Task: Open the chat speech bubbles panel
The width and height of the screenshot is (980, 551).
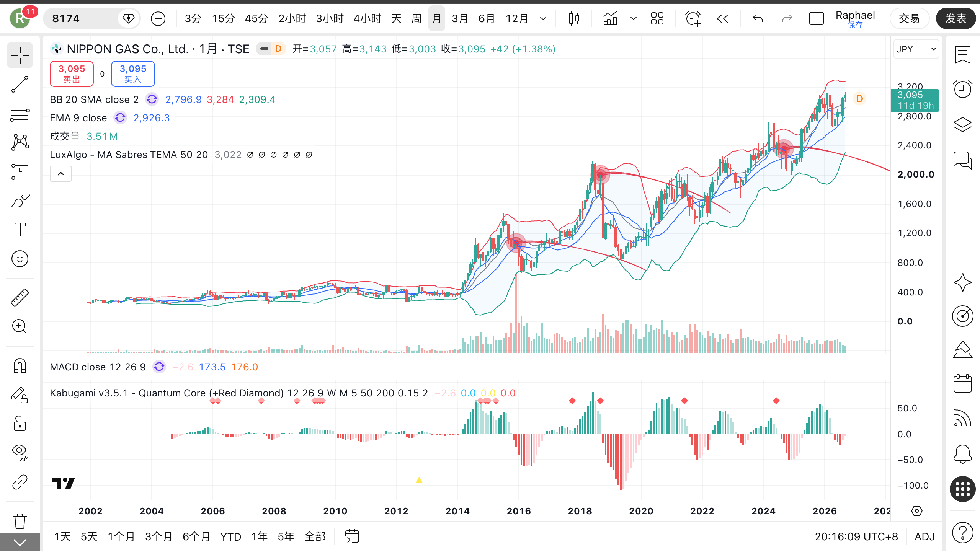Action: point(962,160)
